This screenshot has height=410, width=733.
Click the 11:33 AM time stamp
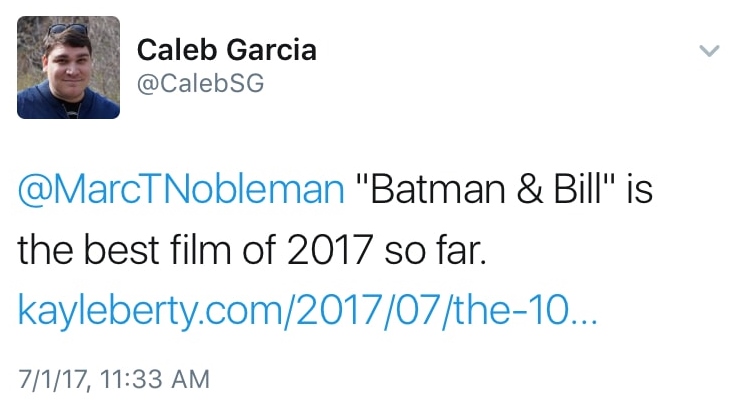(148, 379)
